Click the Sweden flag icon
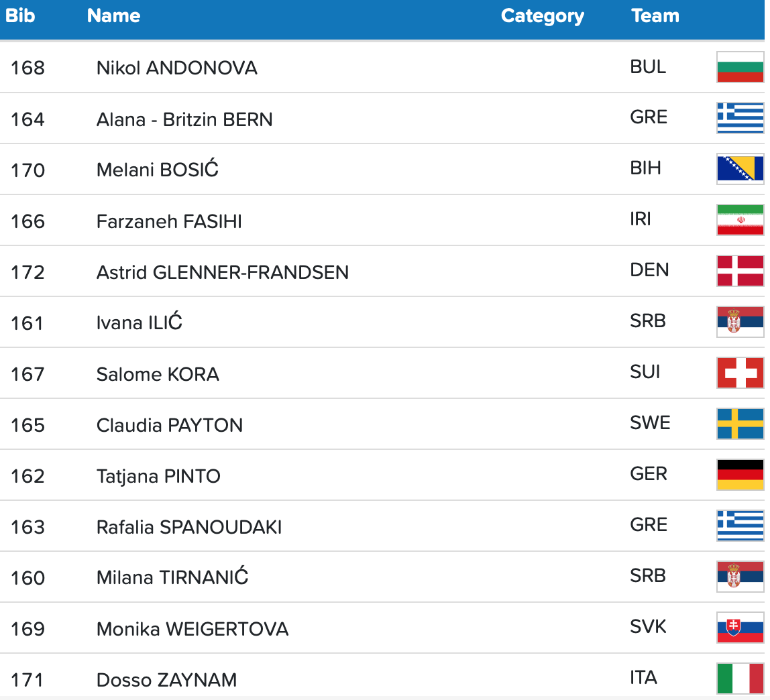Screen dimensions: 770x700 pyautogui.click(x=740, y=424)
